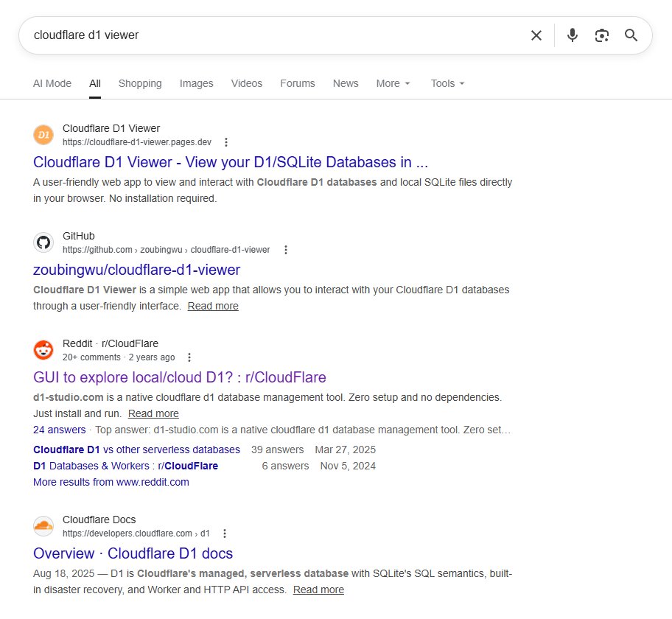Viewport: 672px width, 619px height.
Task: Click the 39 answers text
Action: (x=277, y=450)
